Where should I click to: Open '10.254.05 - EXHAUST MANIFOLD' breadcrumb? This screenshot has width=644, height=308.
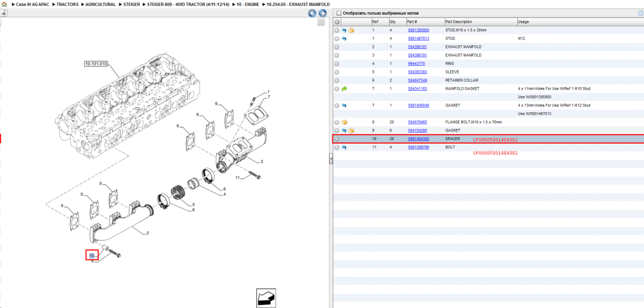coord(298,4)
